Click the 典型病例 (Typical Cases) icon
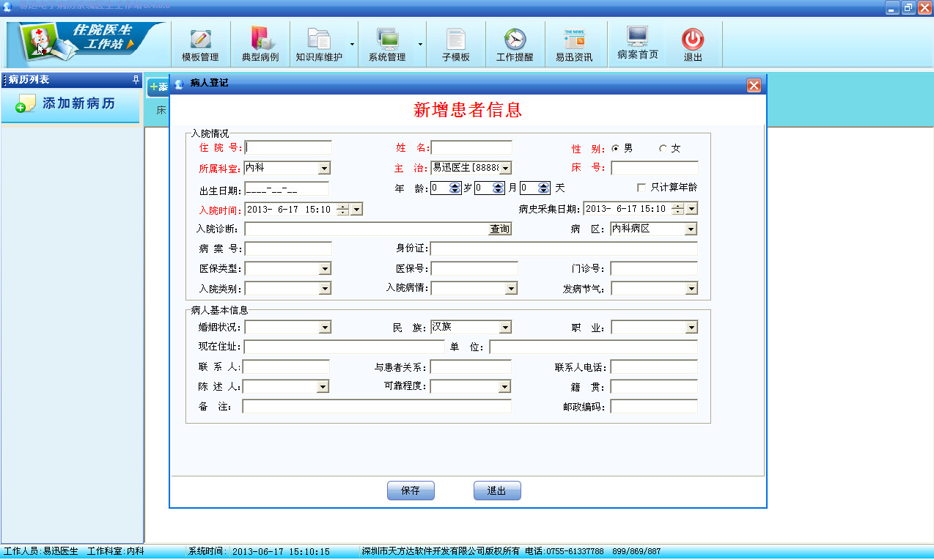This screenshot has height=560, width=934. point(260,43)
